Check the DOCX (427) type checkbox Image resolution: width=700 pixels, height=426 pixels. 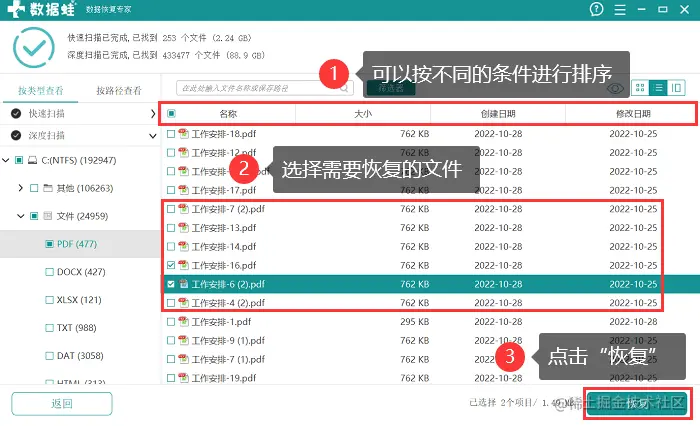coord(49,272)
